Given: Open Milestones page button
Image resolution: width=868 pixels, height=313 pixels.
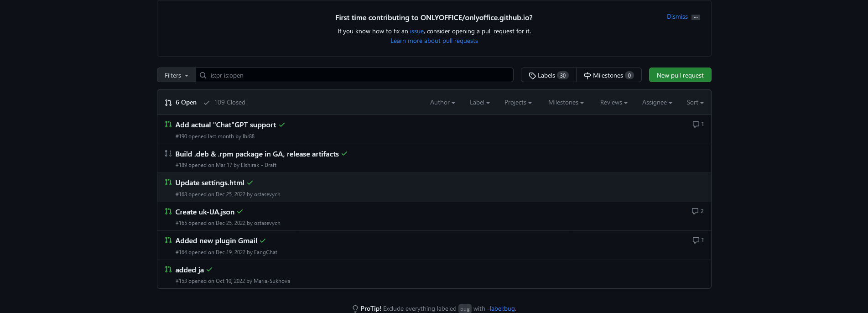Looking at the screenshot, I should (608, 75).
